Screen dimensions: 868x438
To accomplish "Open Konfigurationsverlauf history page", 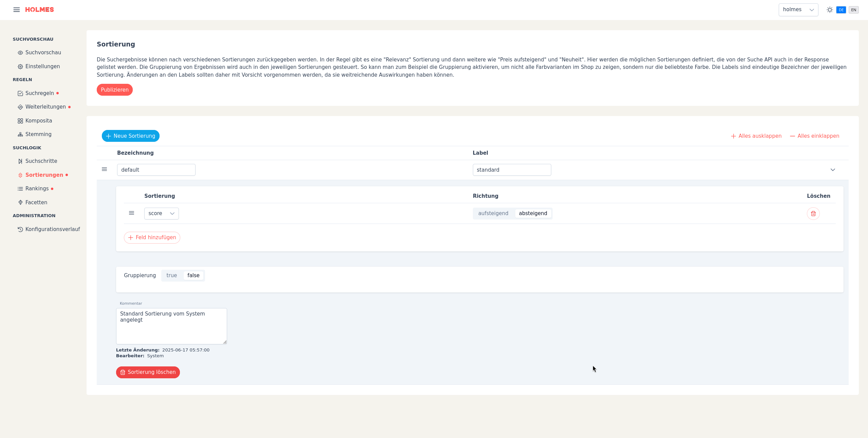I will tap(52, 229).
